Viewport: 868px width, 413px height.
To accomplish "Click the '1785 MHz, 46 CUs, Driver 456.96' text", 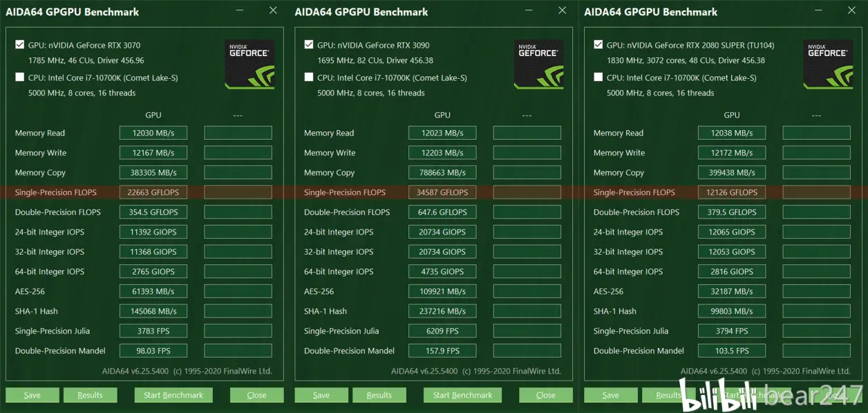I will [x=86, y=60].
